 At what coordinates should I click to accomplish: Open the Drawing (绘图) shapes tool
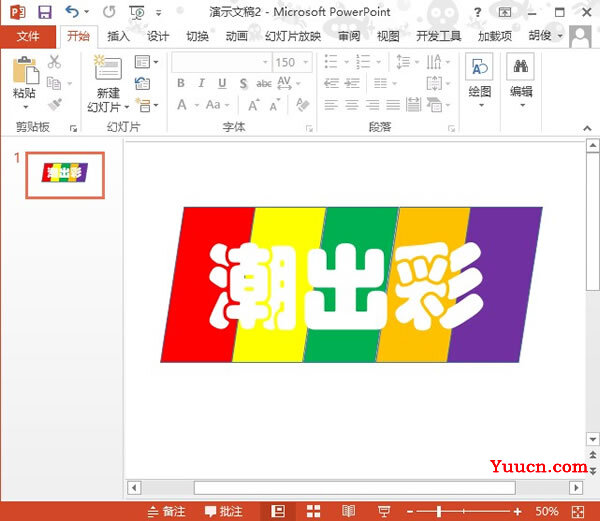click(480, 69)
